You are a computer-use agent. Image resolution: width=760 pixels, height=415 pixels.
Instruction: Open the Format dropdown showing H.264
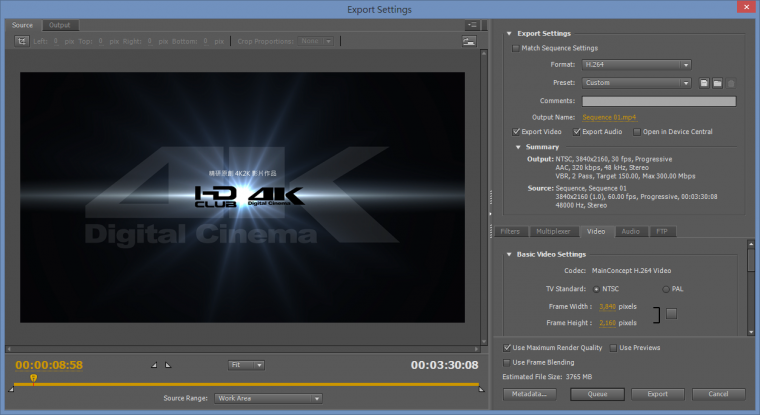pos(637,65)
